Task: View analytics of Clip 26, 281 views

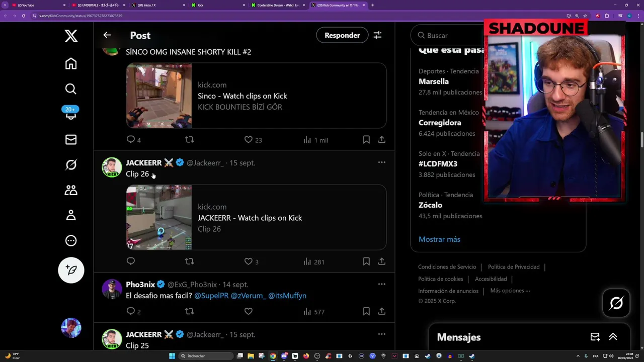Action: tap(314, 261)
